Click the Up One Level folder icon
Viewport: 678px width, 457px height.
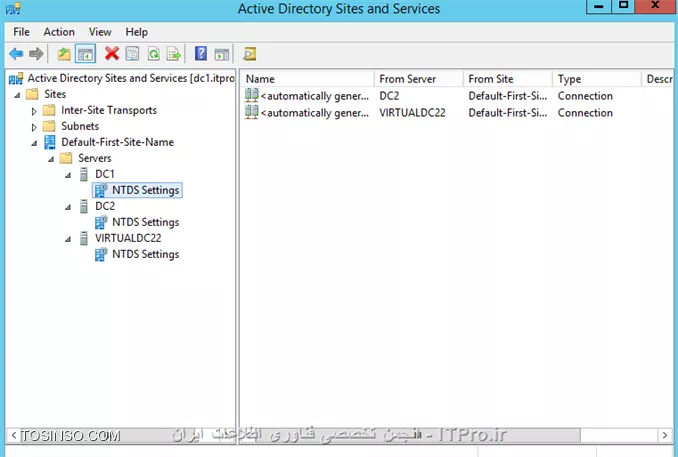coord(64,54)
